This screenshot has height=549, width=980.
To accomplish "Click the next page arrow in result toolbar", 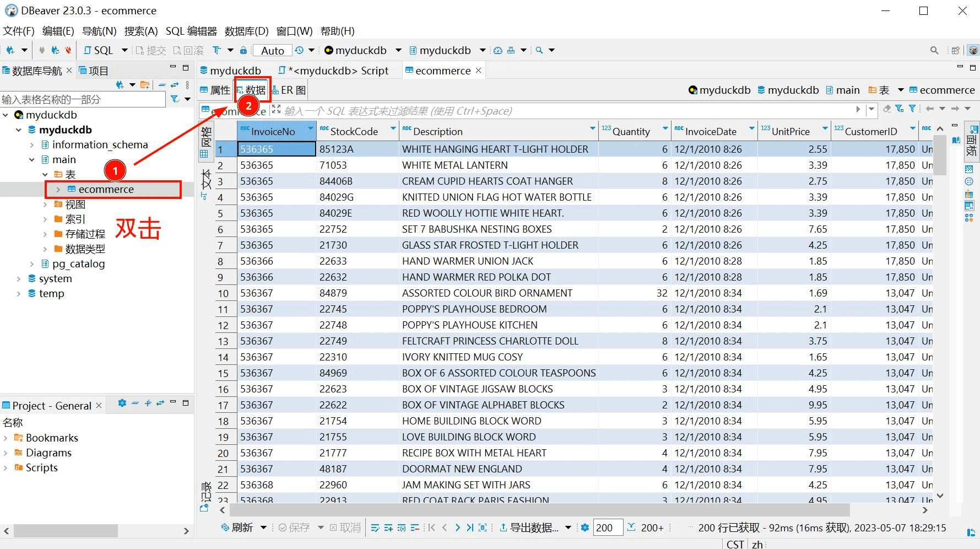I will coord(457,528).
